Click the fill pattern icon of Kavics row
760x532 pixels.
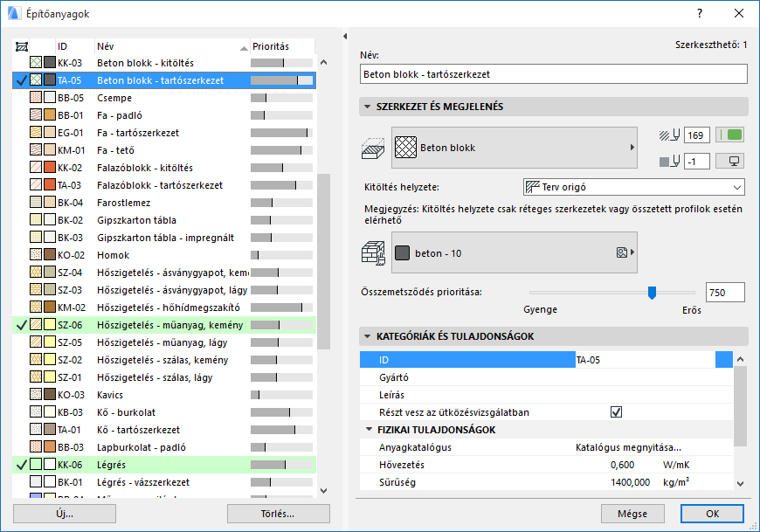pos(36,394)
